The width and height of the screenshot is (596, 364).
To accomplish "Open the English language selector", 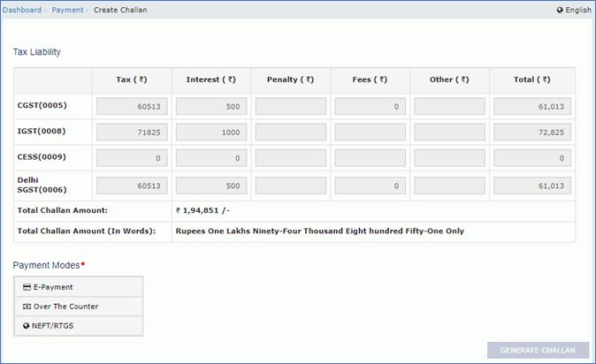I will pyautogui.click(x=574, y=10).
